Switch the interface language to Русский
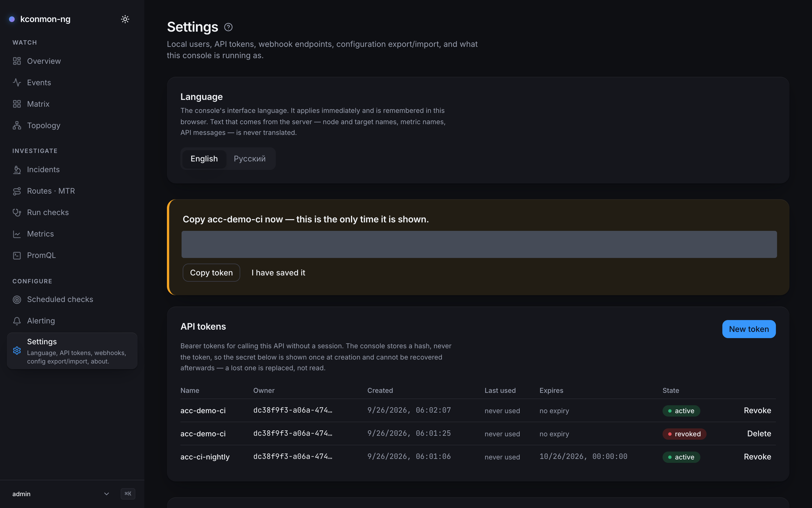Image resolution: width=812 pixels, height=508 pixels. (x=250, y=159)
